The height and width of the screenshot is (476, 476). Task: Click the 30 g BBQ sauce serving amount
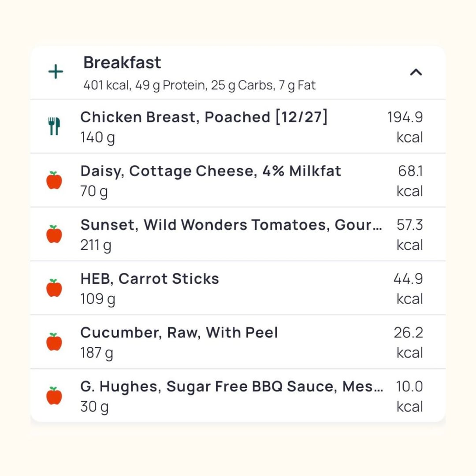tap(94, 407)
